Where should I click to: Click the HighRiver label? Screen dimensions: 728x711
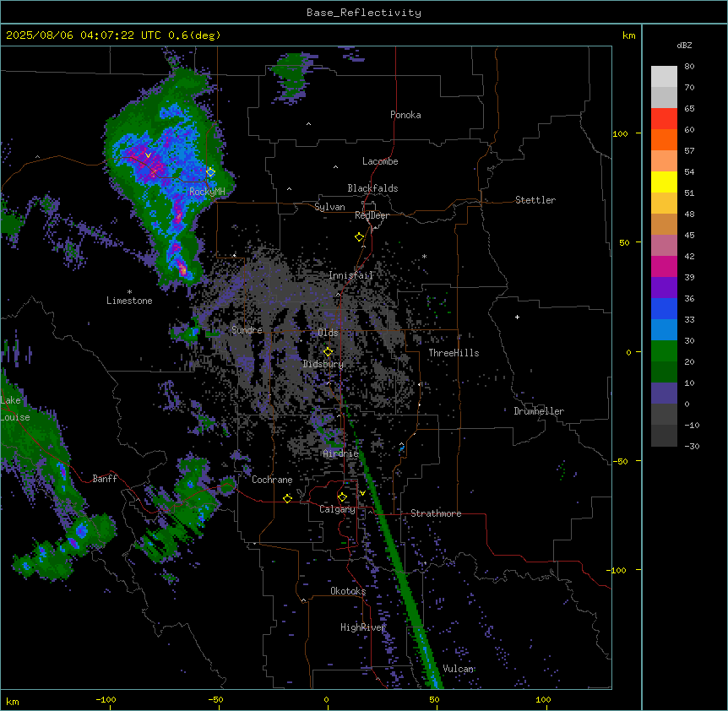(363, 627)
